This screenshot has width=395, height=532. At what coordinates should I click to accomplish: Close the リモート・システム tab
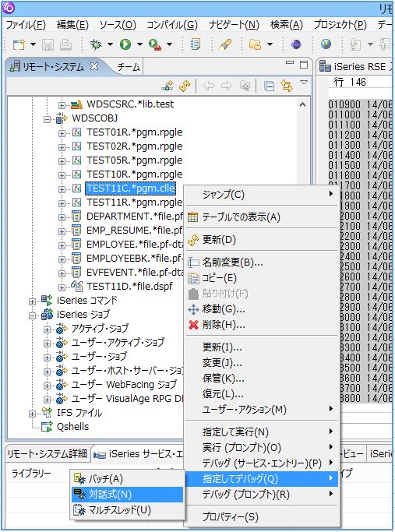94,66
